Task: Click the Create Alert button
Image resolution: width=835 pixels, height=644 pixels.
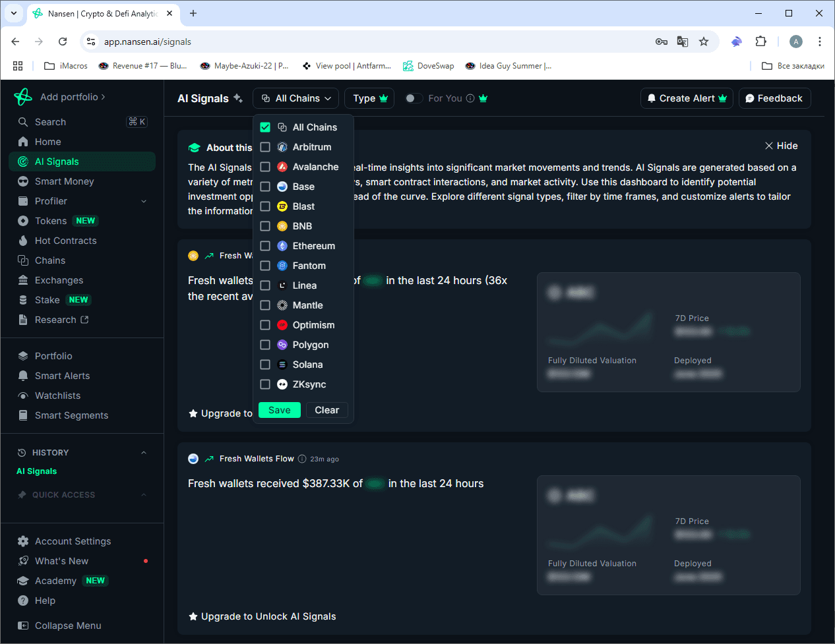Action: point(687,98)
